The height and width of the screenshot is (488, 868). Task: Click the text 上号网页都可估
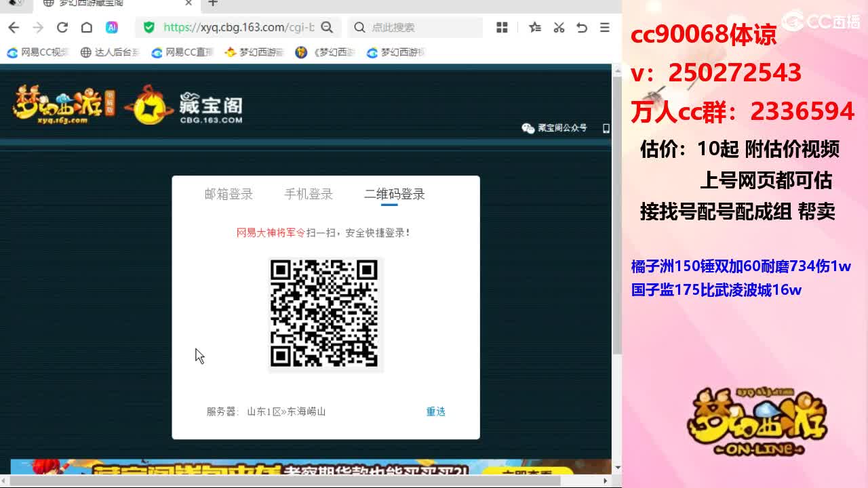(766, 180)
